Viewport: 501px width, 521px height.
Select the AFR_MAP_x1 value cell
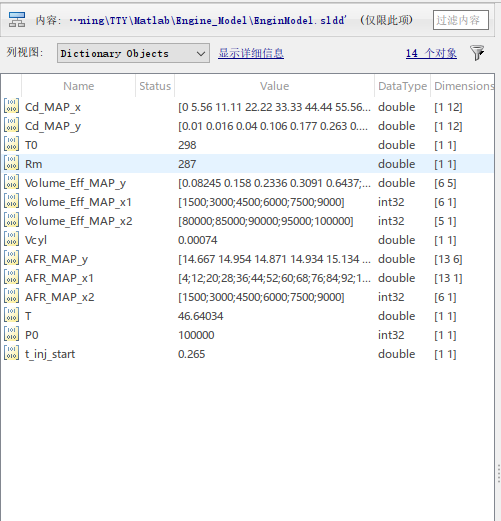pyautogui.click(x=274, y=278)
